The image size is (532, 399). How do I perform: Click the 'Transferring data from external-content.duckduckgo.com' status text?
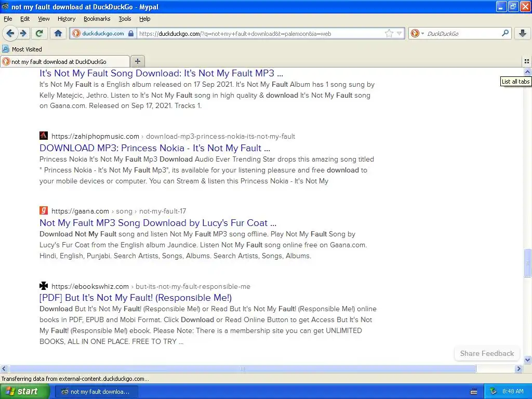click(x=75, y=379)
